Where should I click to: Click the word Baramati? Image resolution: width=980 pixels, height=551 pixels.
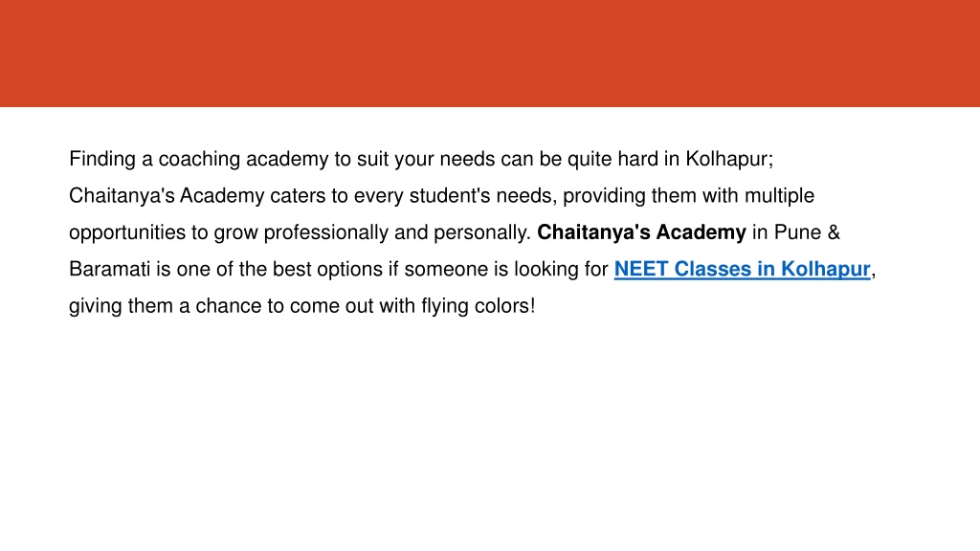pyautogui.click(x=110, y=269)
